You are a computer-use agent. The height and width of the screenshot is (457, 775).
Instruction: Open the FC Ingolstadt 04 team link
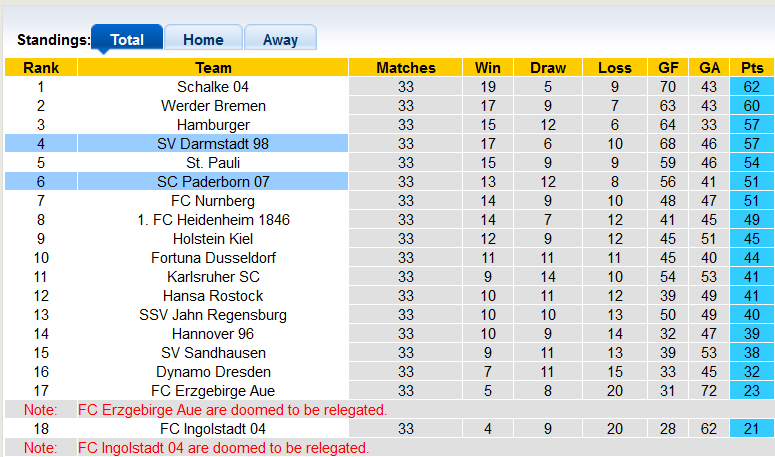click(213, 429)
